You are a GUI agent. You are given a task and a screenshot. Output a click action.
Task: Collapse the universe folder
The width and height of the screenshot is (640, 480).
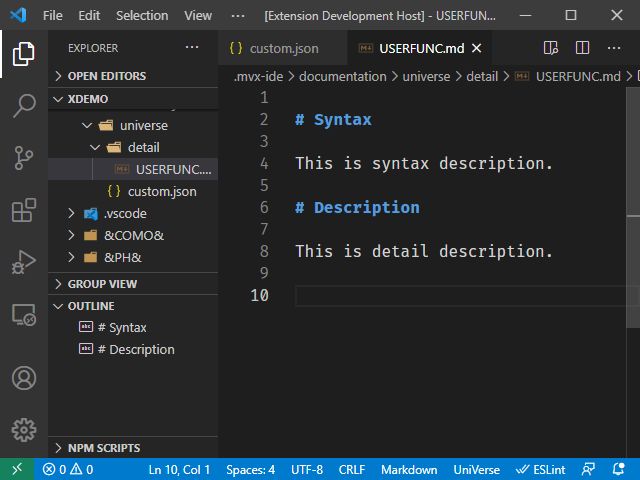[133, 125]
